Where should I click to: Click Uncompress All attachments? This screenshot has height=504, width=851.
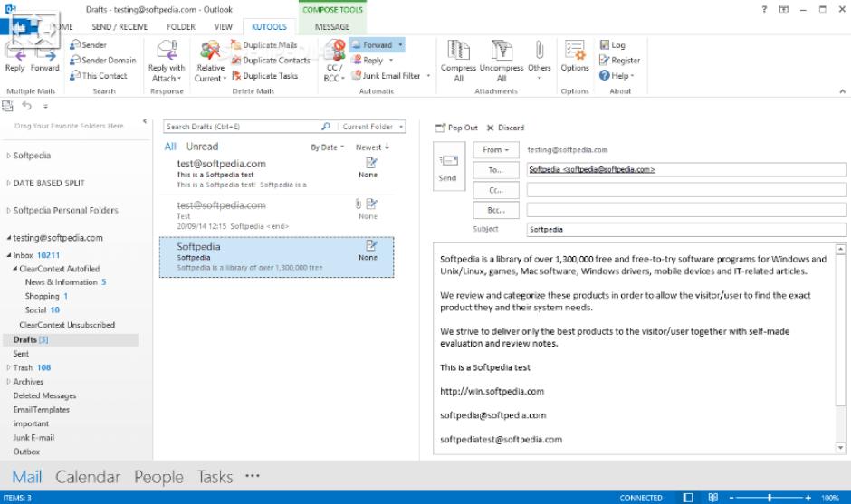tap(502, 61)
